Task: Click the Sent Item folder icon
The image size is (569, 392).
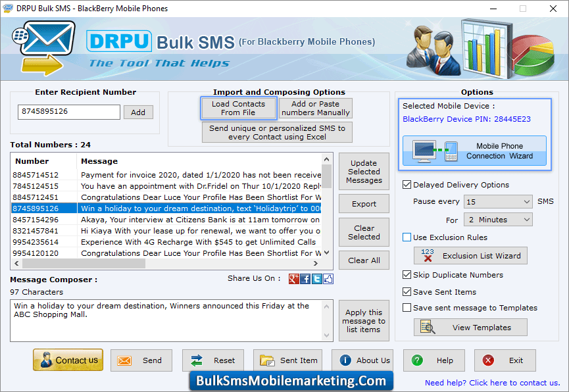Action: click(267, 361)
